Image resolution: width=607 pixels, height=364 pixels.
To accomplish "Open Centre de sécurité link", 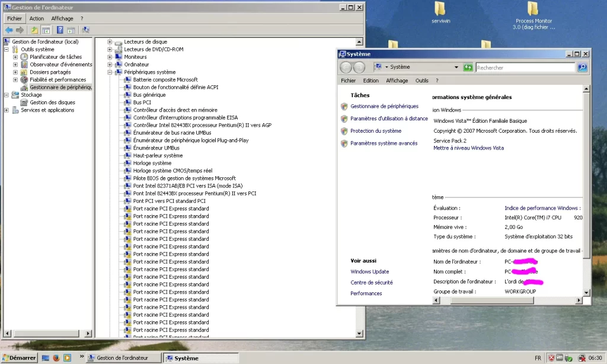I will coord(372,283).
